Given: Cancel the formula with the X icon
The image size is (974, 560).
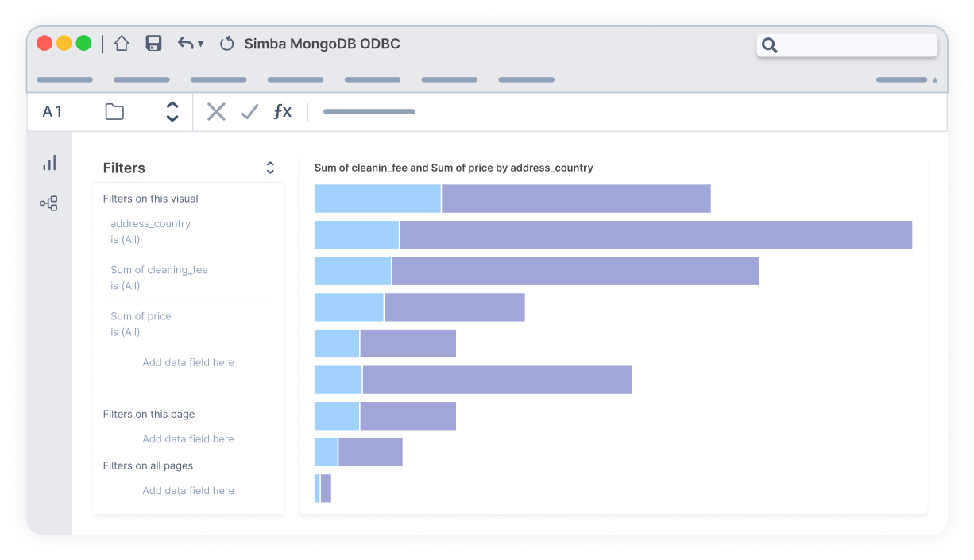Looking at the screenshot, I should [216, 112].
